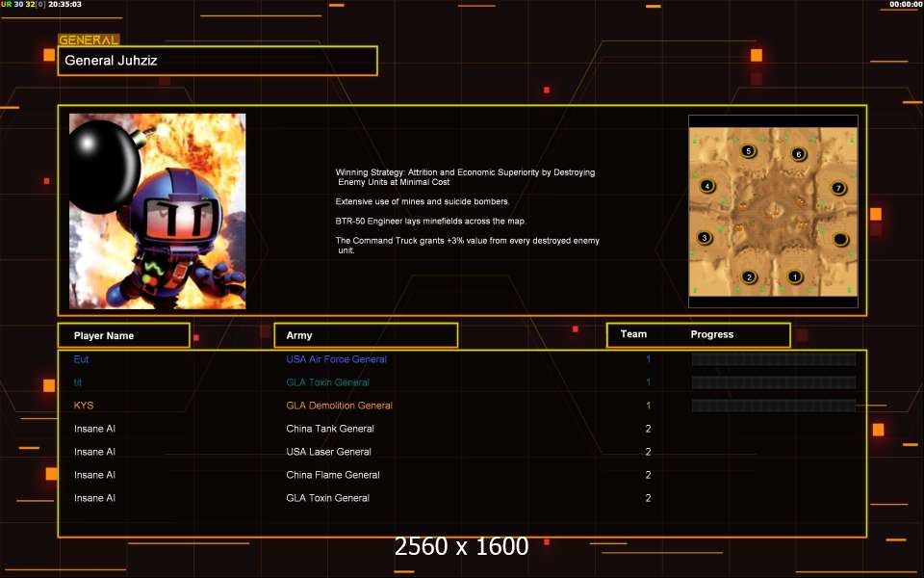Click the mines and suicide bombers line
Screen dimensions: 924x578
click(423, 201)
